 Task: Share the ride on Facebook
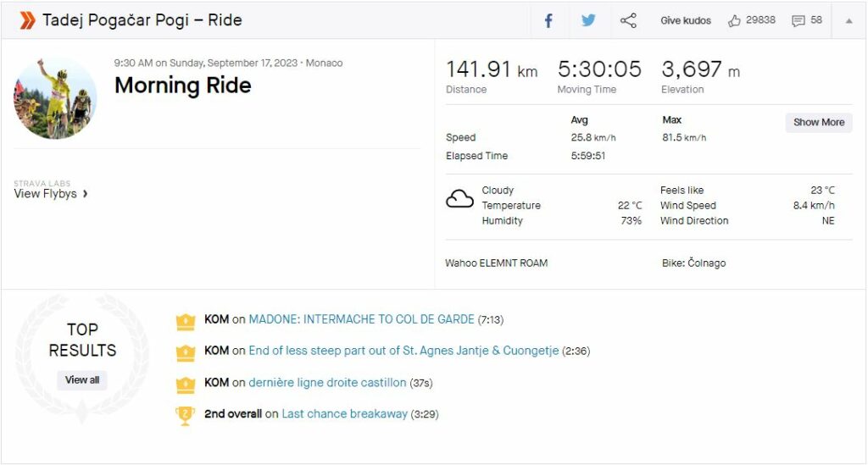548,21
